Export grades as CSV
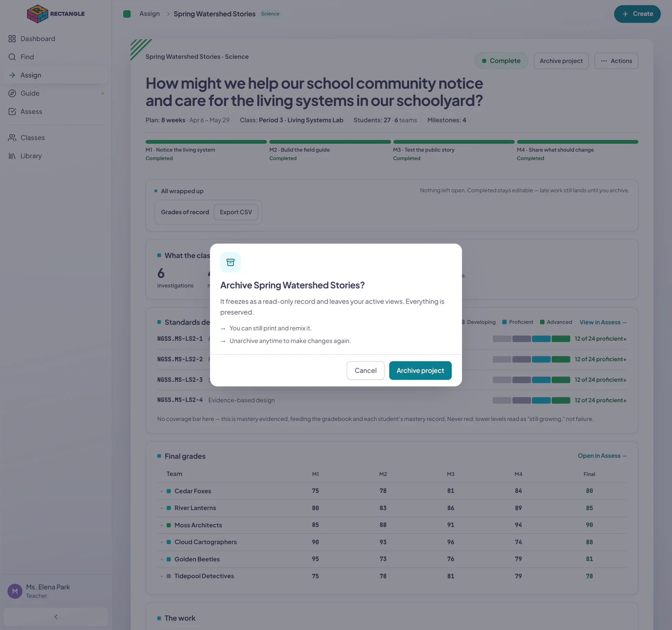This screenshot has width=672, height=630. [x=236, y=212]
